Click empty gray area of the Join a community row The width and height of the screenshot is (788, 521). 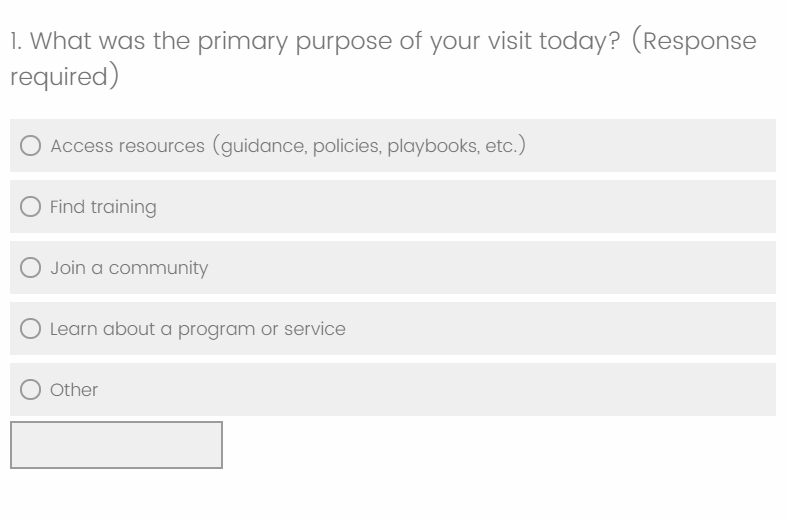500,268
